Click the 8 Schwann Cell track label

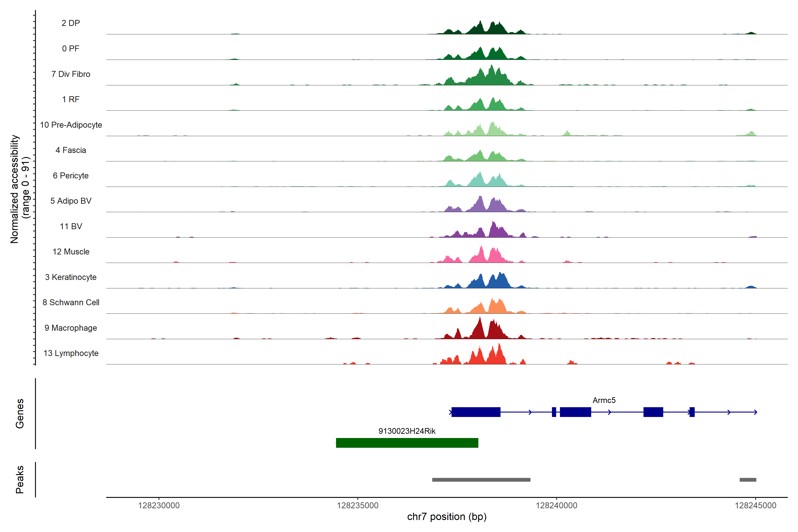click(x=70, y=302)
